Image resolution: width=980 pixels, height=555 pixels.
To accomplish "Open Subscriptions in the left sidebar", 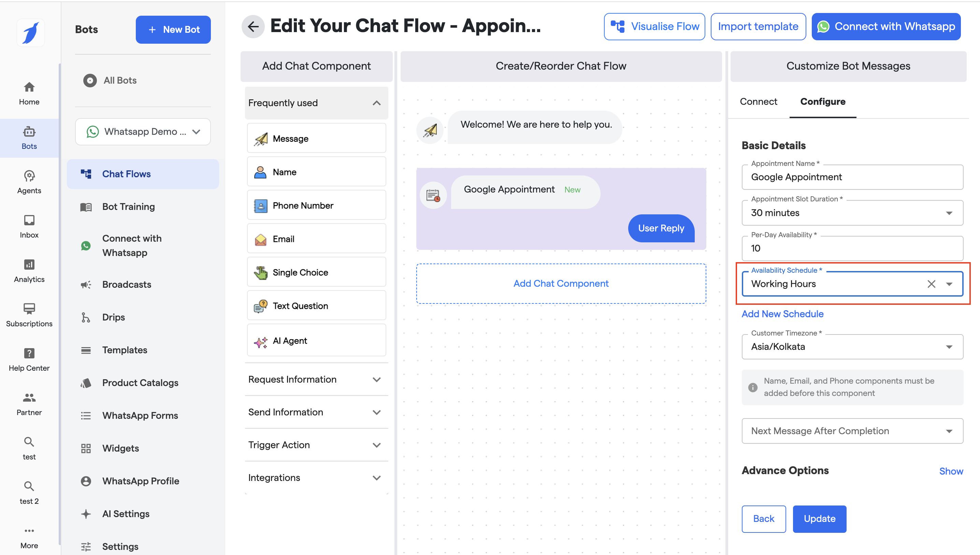I will point(29,315).
